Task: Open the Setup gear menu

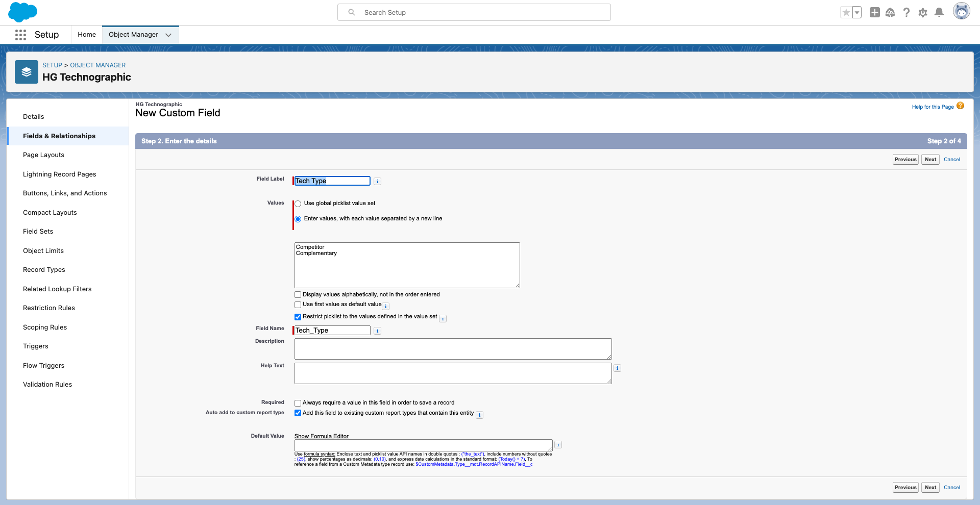Action: point(923,12)
